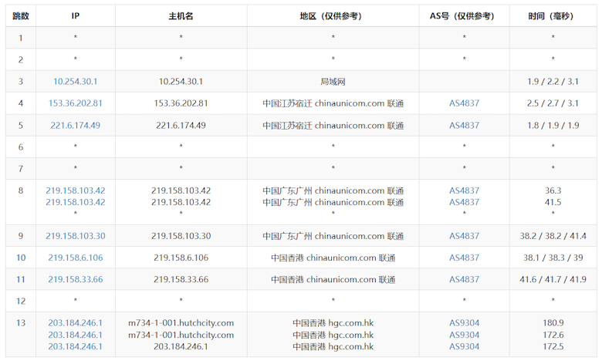Open the first 203.184.246.1 IP link in hop 13
Viewport: 602px width, 364px height.
(75, 323)
